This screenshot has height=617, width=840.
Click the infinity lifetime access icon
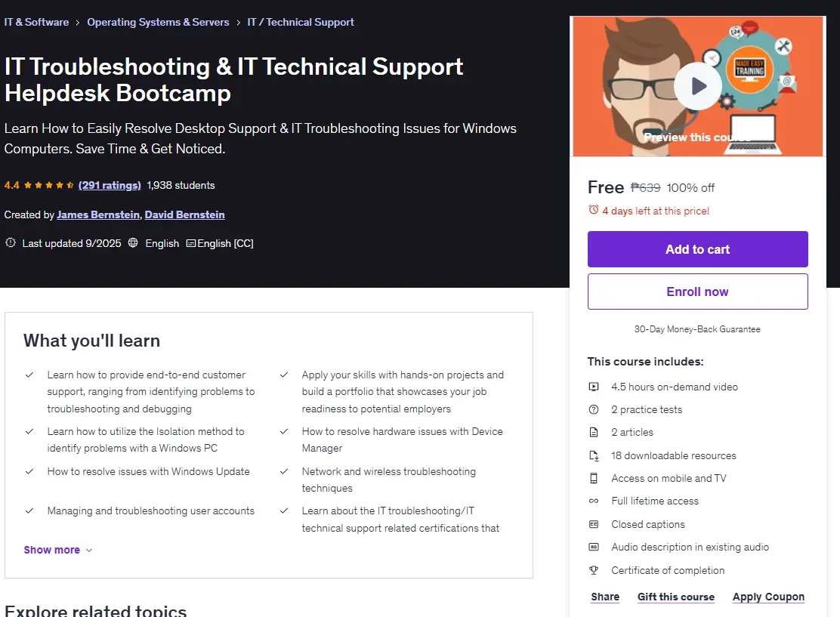(594, 501)
